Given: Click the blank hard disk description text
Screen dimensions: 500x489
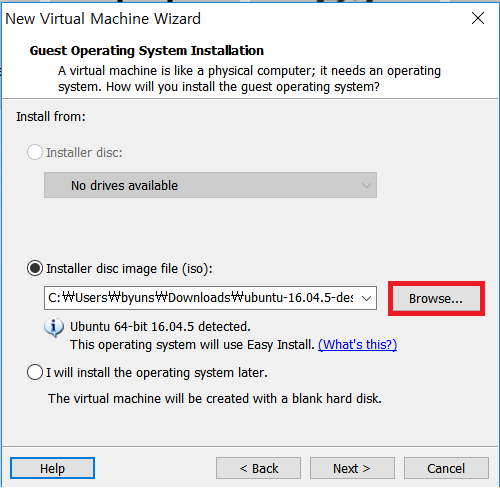Looking at the screenshot, I should (215, 399).
